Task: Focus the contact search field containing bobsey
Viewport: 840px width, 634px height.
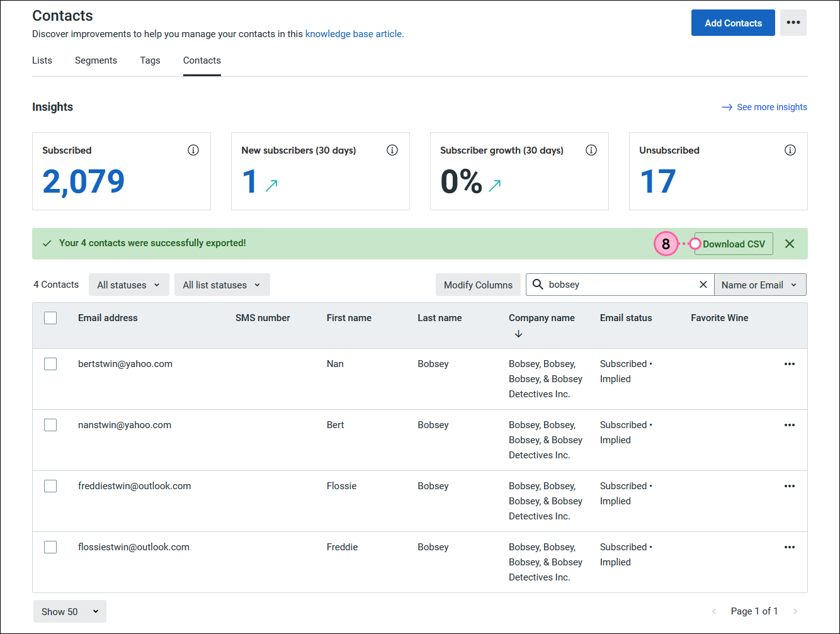Action: pos(620,285)
